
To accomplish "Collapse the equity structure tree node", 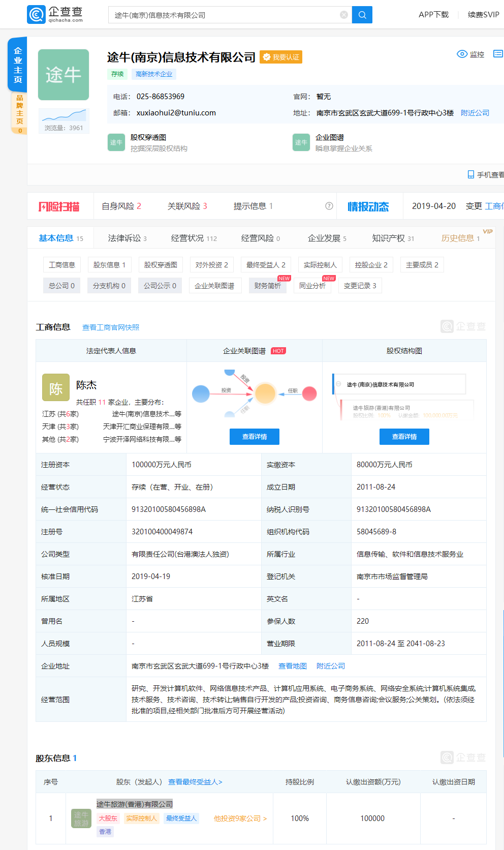I will pos(338,384).
